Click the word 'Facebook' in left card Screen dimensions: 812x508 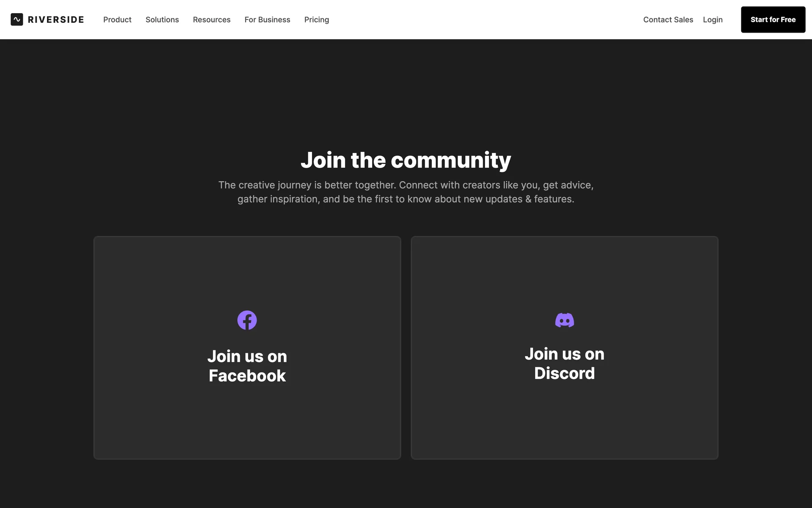pyautogui.click(x=247, y=376)
